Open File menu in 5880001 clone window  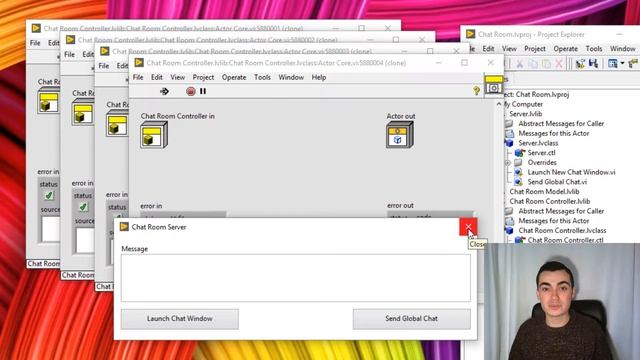(35, 43)
